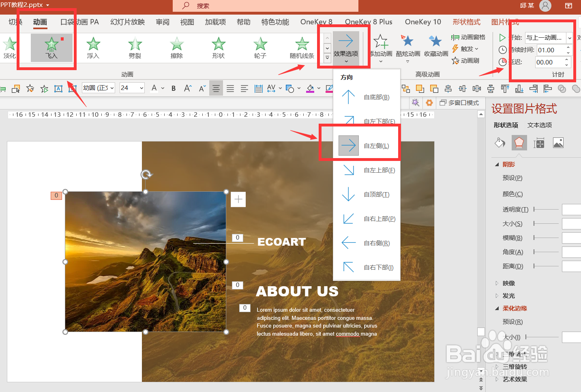The height and width of the screenshot is (392, 581).
Task: Choose 自顶部 from top direction
Action: (367, 194)
